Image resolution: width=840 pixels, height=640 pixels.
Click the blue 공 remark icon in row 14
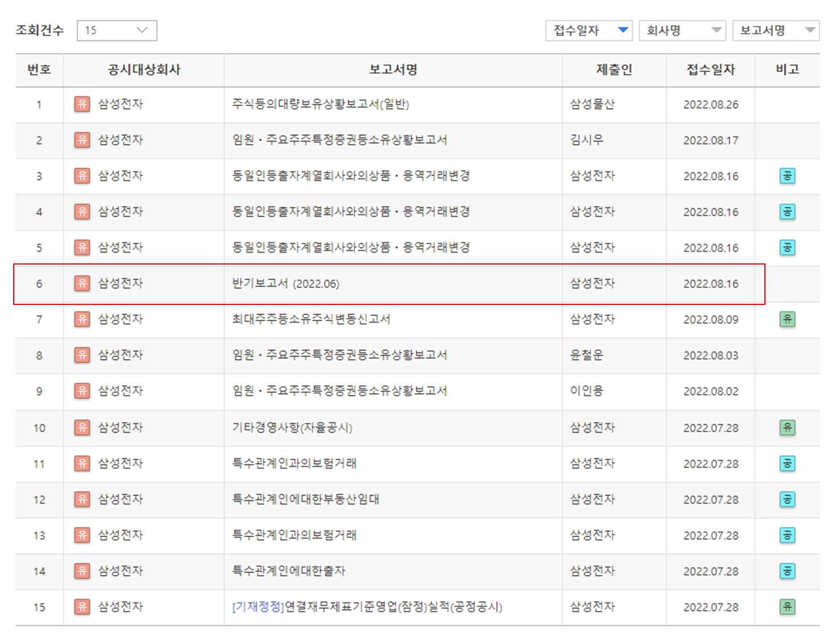point(787,571)
